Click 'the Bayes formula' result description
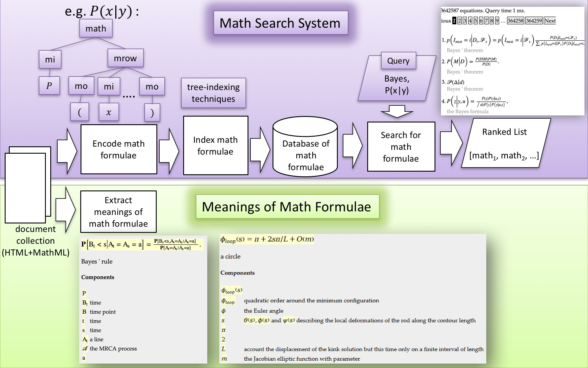This screenshot has height=368, width=588. click(468, 112)
